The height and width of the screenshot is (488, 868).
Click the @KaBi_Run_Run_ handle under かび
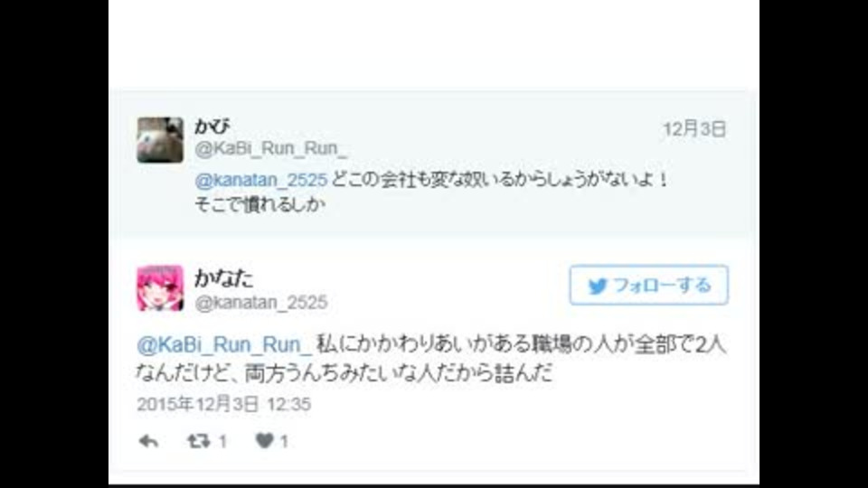point(271,149)
